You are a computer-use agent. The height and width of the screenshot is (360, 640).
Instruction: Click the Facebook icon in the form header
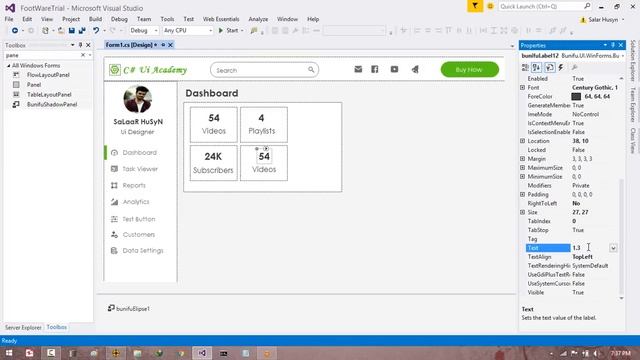tap(375, 69)
